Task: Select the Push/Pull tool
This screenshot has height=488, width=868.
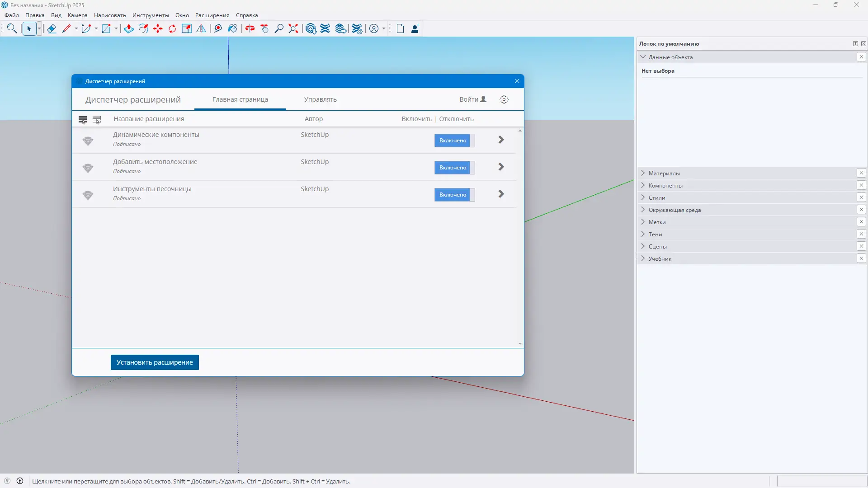Action: 129,29
